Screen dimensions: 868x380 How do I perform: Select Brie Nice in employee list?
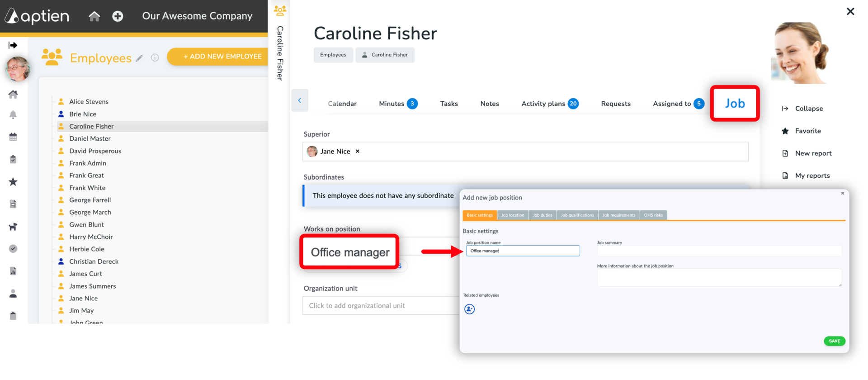[x=83, y=114]
